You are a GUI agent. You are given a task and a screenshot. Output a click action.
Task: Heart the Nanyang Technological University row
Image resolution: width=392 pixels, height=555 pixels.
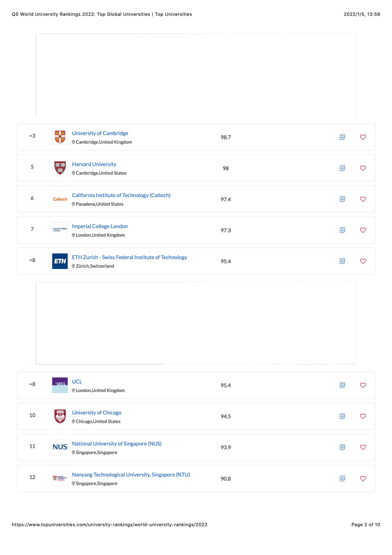(x=363, y=478)
